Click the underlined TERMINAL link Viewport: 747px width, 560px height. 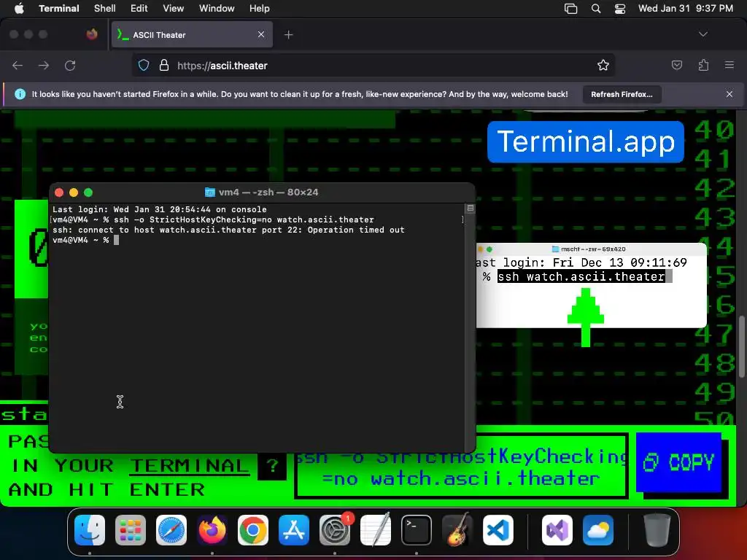189,466
